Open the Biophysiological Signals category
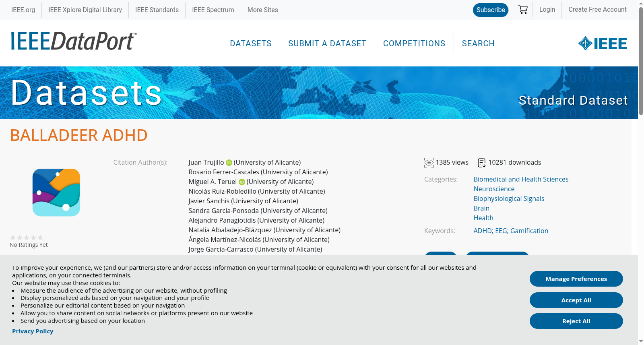Image resolution: width=644 pixels, height=345 pixels. coord(509,198)
